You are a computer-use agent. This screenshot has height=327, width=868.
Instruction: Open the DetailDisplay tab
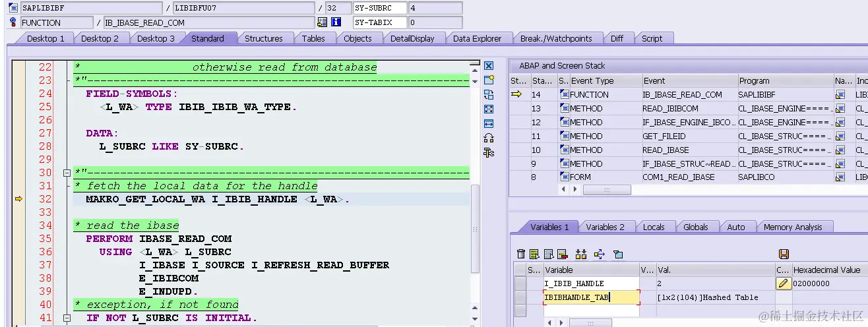pyautogui.click(x=412, y=38)
